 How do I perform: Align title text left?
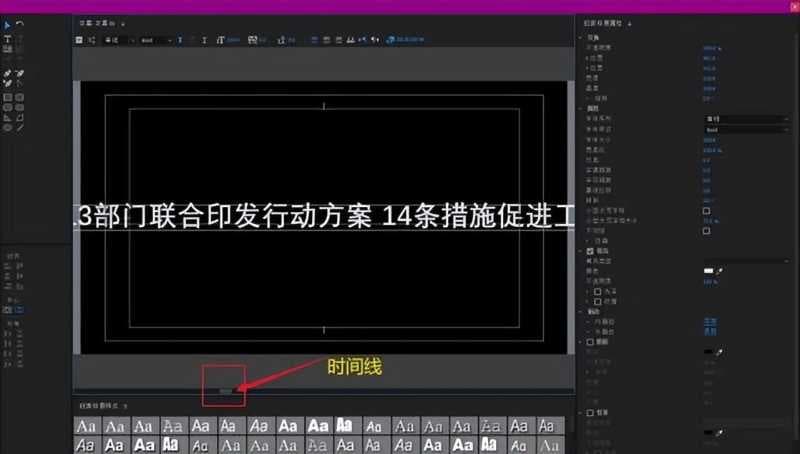click(315, 40)
